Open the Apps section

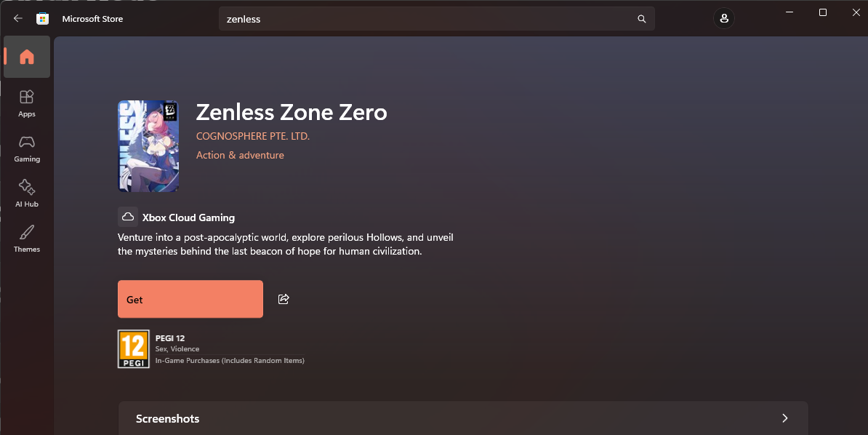(27, 103)
